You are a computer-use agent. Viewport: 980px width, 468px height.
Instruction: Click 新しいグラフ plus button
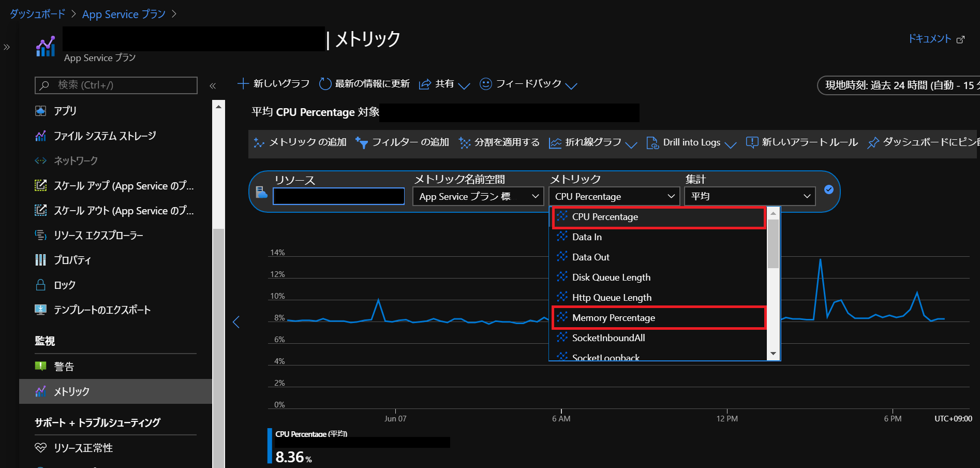273,84
